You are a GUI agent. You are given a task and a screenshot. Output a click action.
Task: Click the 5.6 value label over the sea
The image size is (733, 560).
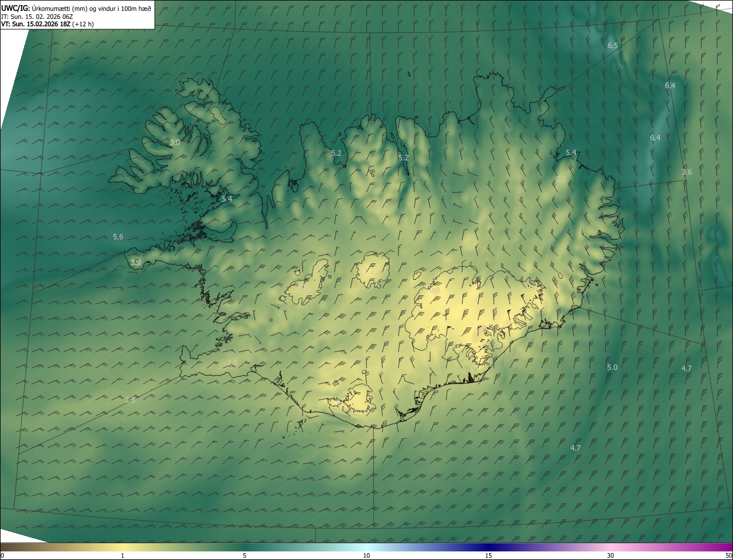point(118,236)
